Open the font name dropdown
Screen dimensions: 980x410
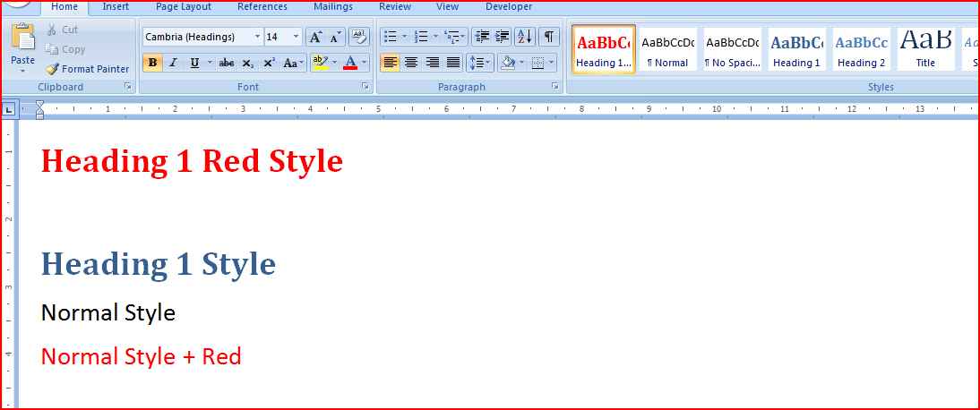point(258,37)
